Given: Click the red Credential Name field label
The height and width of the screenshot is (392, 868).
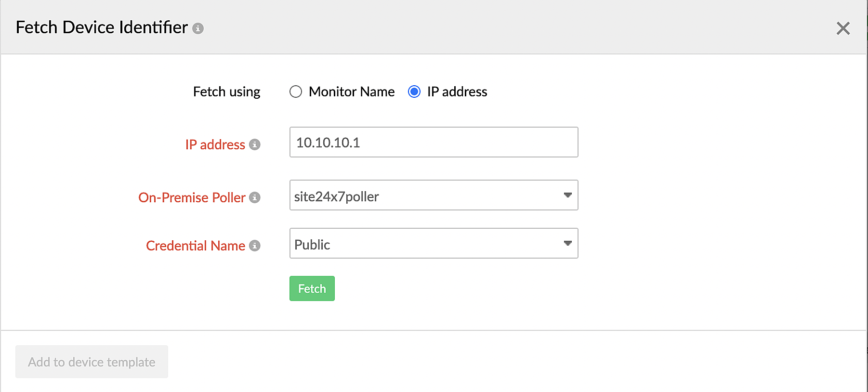Looking at the screenshot, I should click(x=196, y=246).
